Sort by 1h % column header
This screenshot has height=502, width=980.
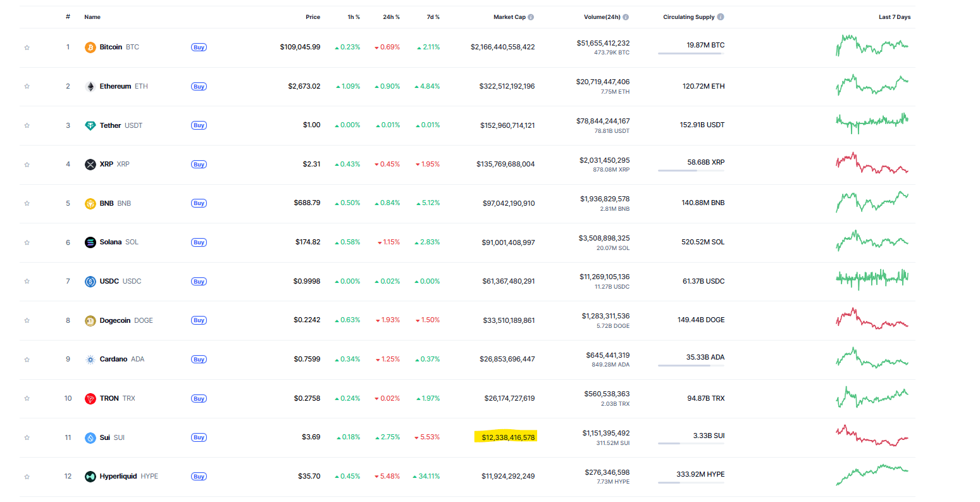click(x=354, y=17)
